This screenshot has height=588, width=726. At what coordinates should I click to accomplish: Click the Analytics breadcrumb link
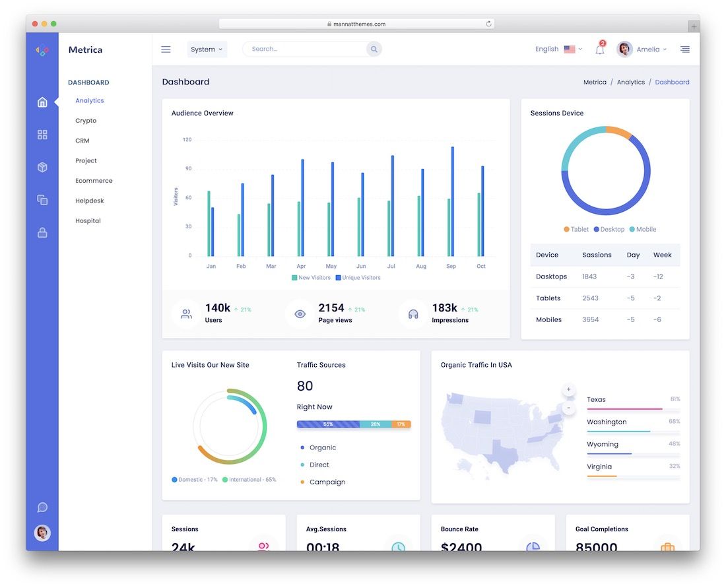pyautogui.click(x=630, y=82)
